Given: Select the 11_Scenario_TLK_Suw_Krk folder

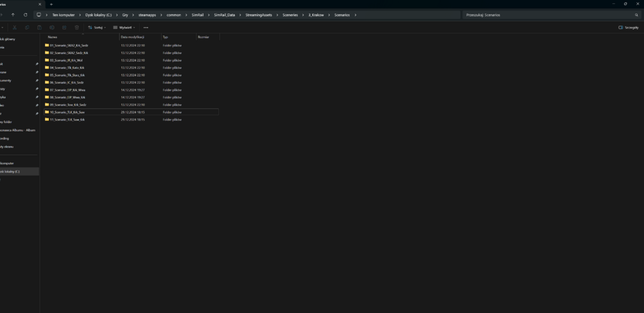Looking at the screenshot, I should pyautogui.click(x=67, y=120).
